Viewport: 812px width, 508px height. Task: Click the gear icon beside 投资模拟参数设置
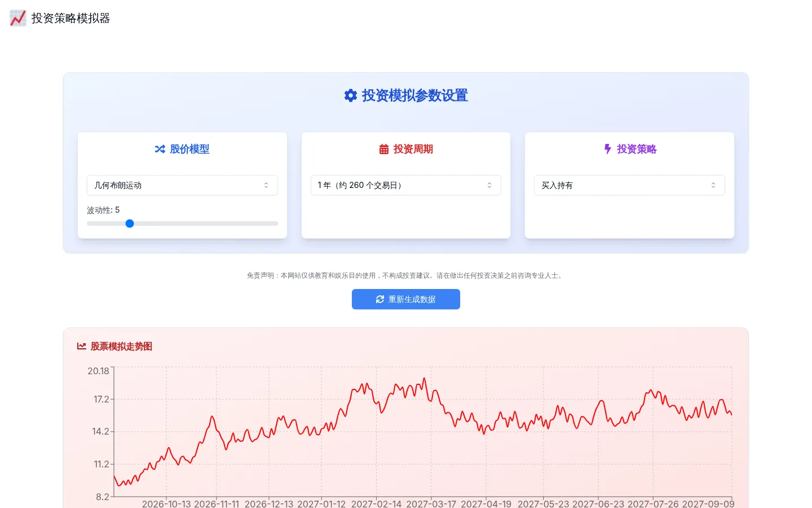pos(351,95)
